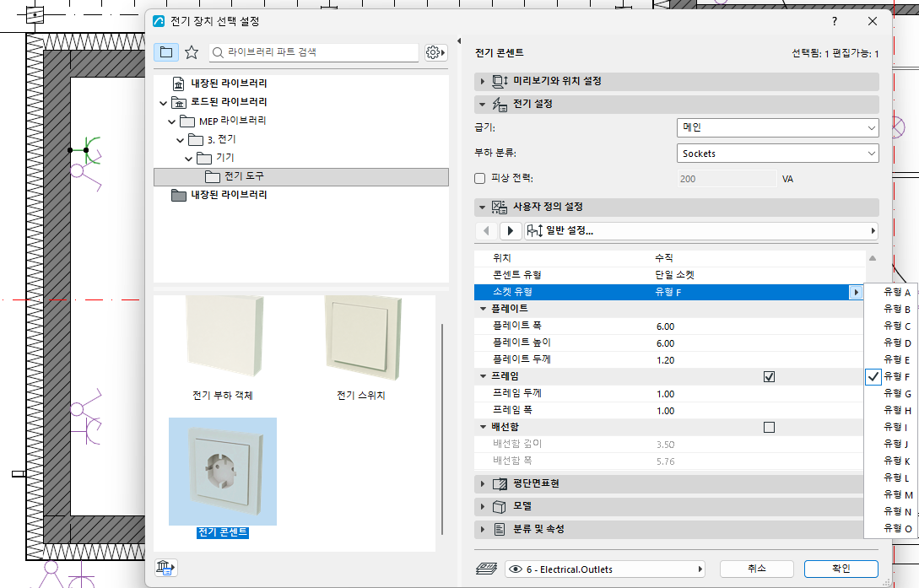Open library search settings gear menu
919x588 pixels.
pos(435,52)
